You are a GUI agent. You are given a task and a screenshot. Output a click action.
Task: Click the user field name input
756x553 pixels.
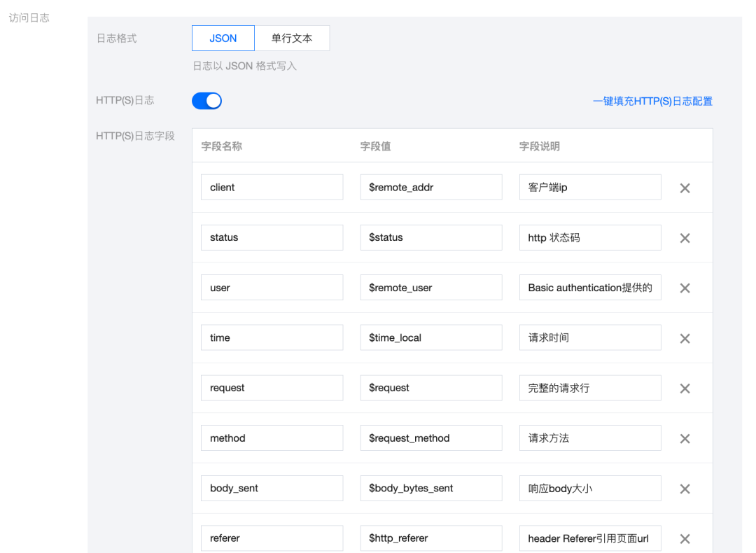(x=272, y=287)
